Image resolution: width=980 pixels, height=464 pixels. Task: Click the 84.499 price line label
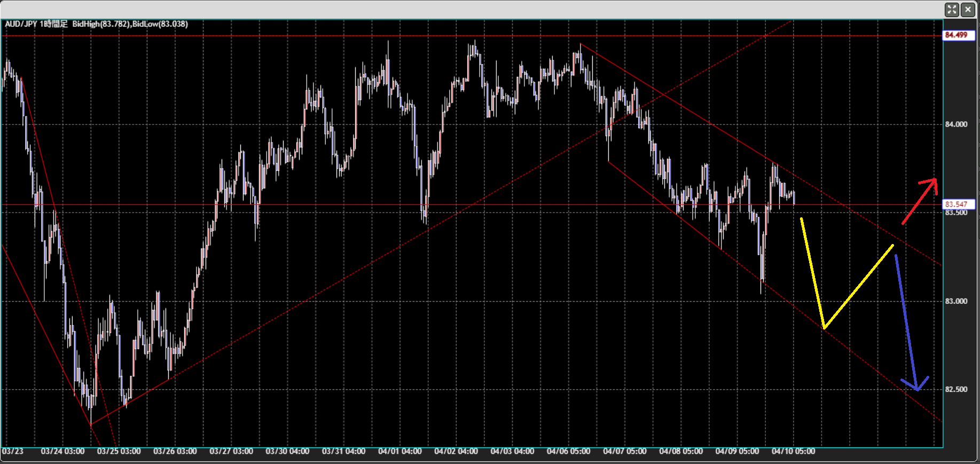point(960,35)
